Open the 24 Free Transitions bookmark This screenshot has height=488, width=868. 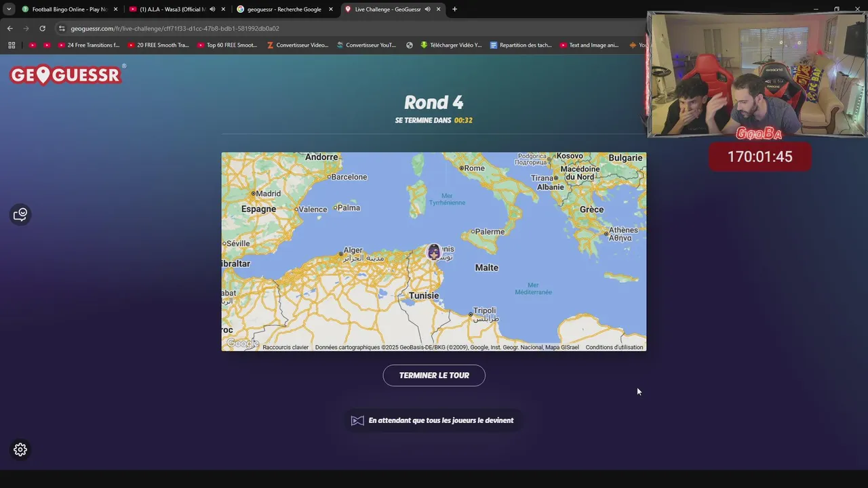(x=89, y=45)
